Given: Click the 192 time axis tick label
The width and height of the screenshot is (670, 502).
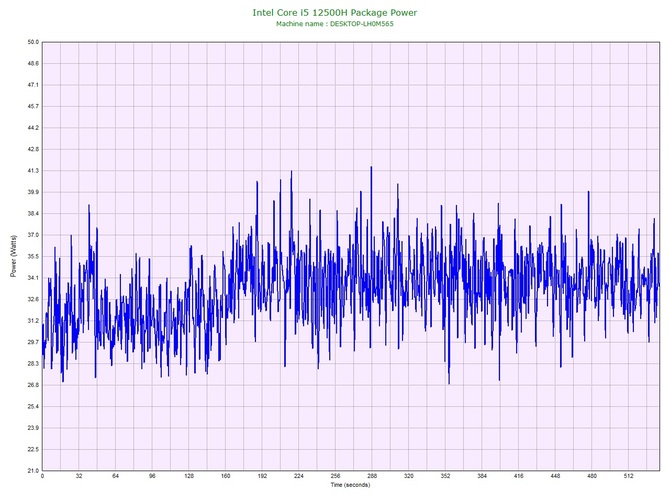Looking at the screenshot, I should click(x=262, y=476).
